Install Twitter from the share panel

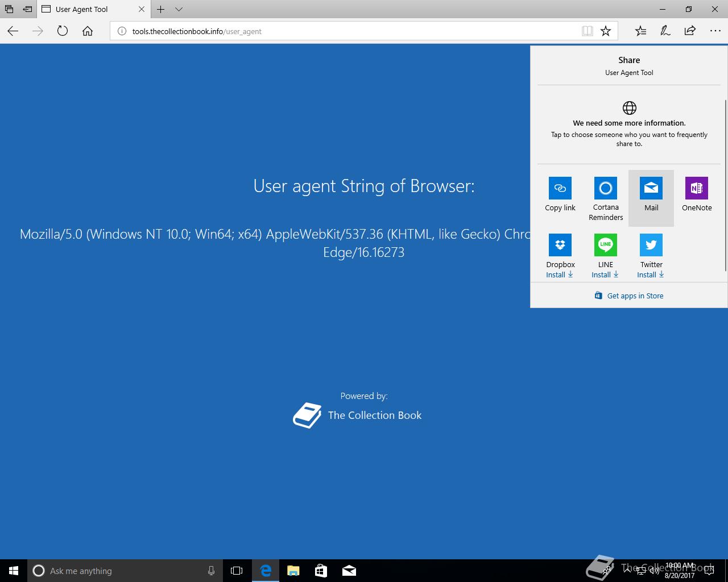coord(651,275)
